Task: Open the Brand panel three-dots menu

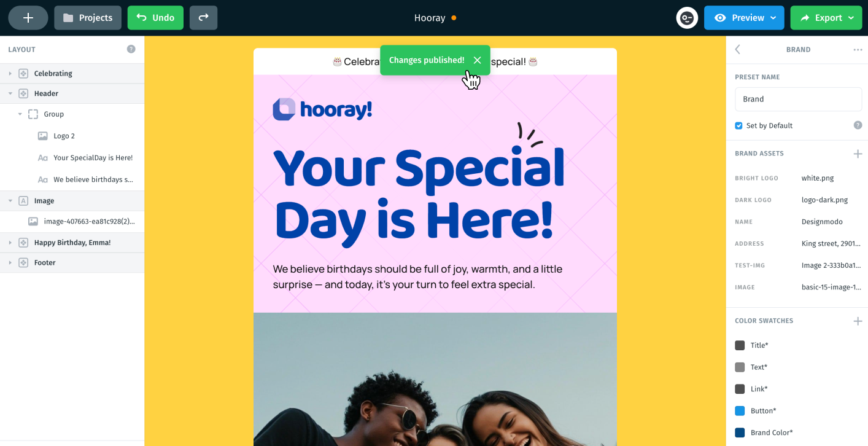Action: pos(858,50)
